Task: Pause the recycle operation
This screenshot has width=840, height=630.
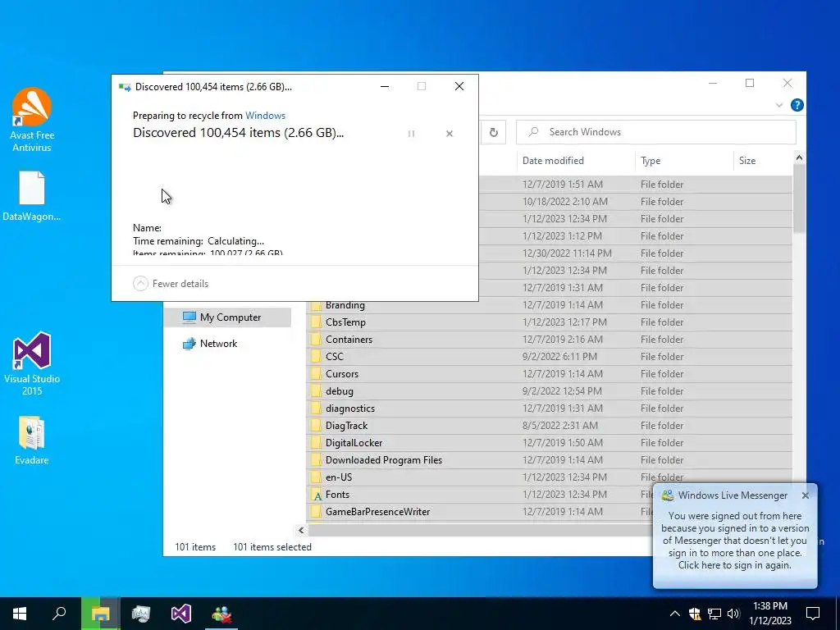Action: [x=411, y=134]
